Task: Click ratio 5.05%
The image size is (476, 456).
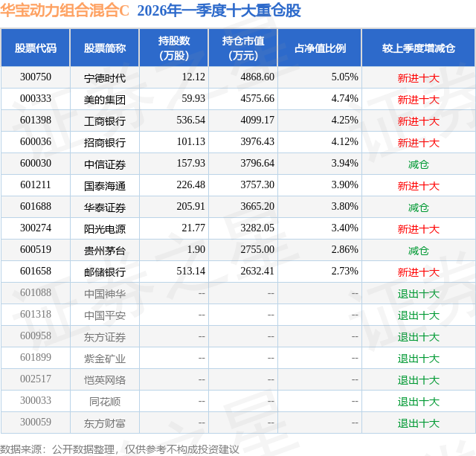Action: [345, 77]
